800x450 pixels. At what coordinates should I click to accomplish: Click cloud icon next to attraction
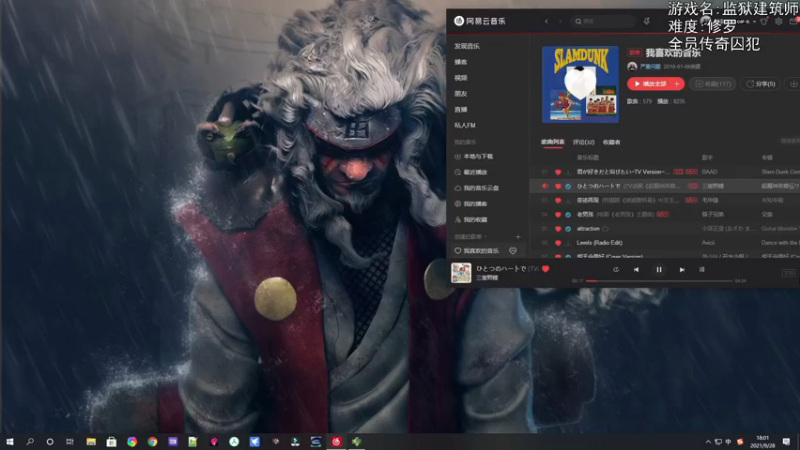(605, 229)
